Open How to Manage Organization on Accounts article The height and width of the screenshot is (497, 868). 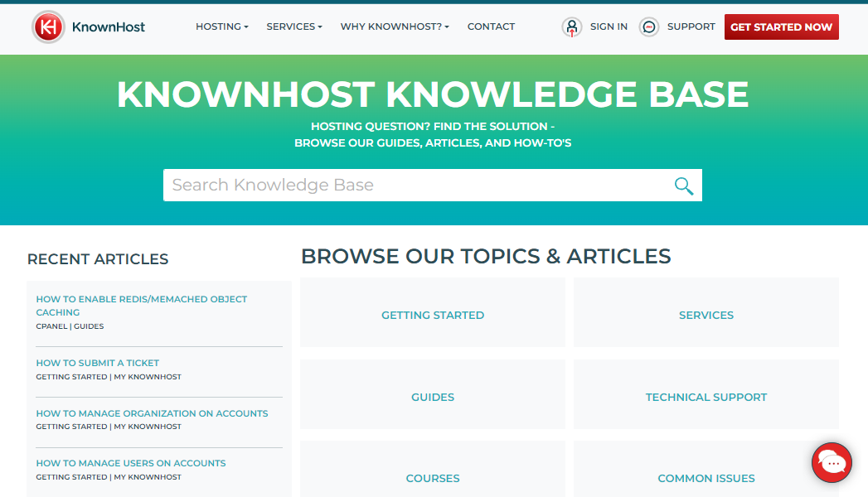[152, 413]
